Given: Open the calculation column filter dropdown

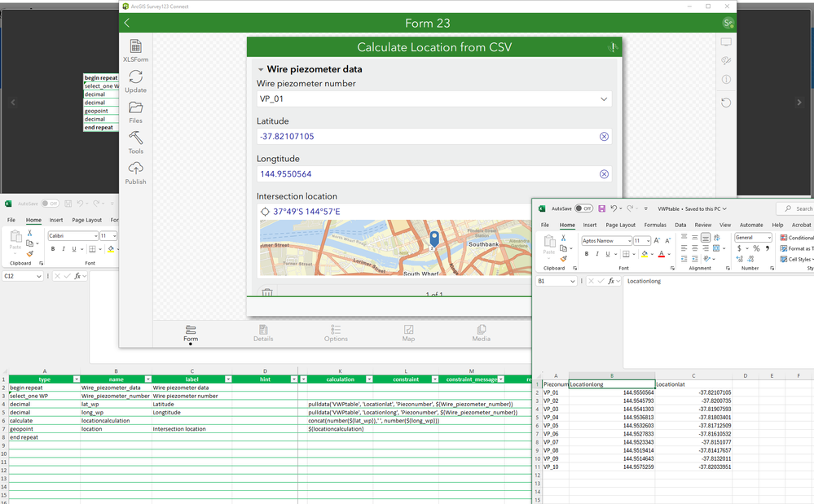Looking at the screenshot, I should tap(369, 379).
